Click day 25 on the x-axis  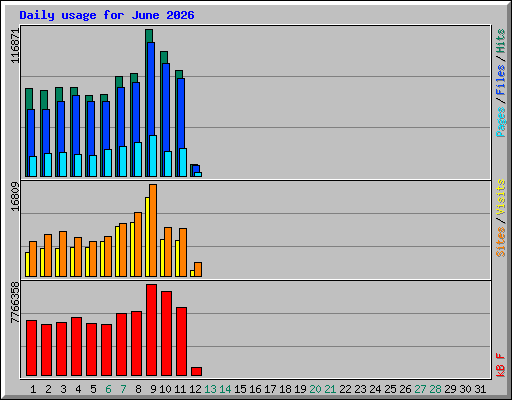tap(390, 389)
